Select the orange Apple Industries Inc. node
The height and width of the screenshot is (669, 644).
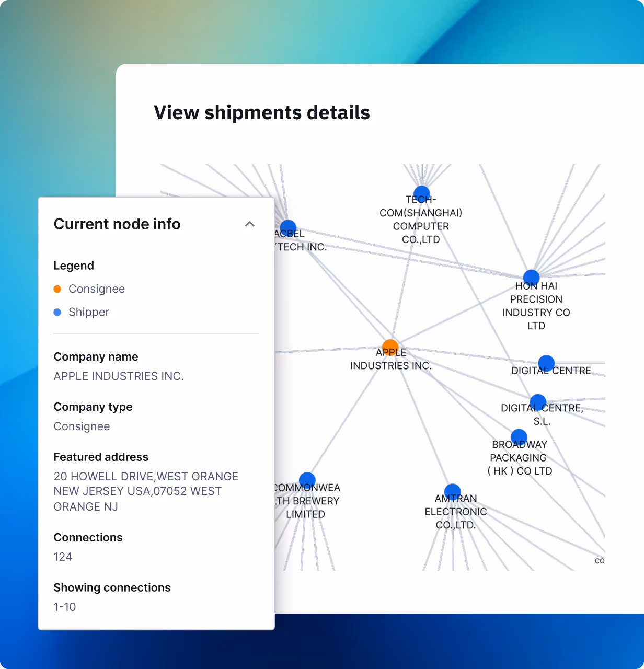(x=390, y=348)
